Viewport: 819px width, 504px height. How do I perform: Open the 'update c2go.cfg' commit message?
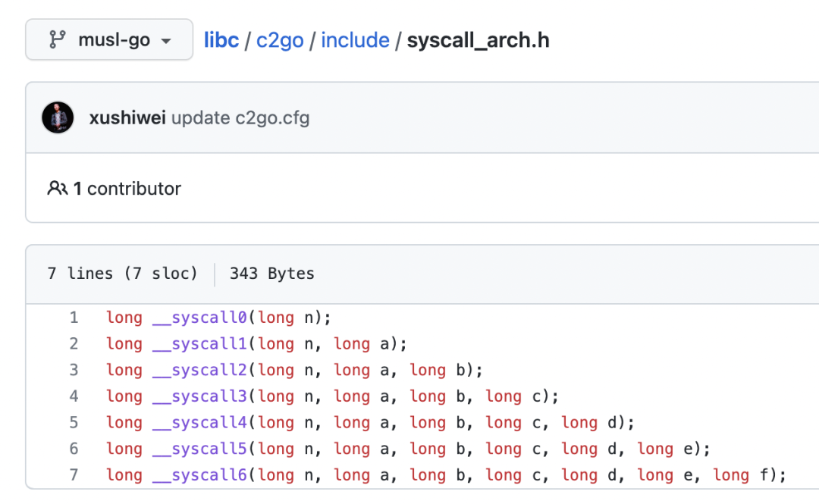tap(240, 118)
